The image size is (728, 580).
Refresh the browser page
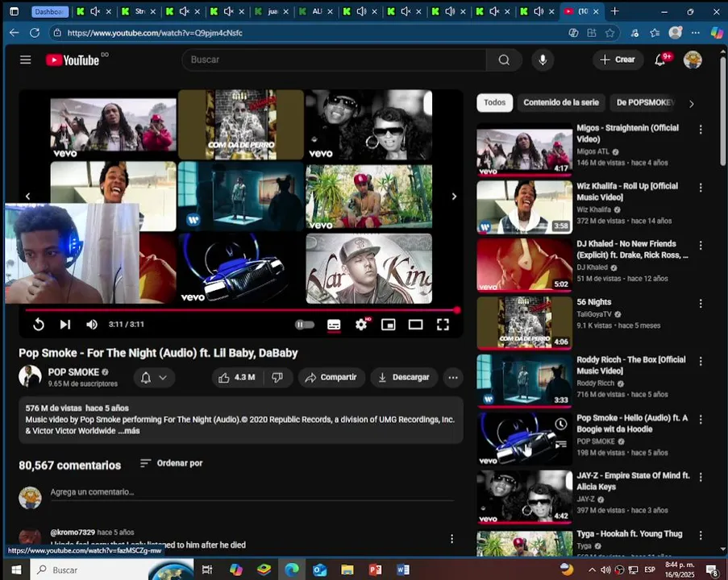point(35,33)
